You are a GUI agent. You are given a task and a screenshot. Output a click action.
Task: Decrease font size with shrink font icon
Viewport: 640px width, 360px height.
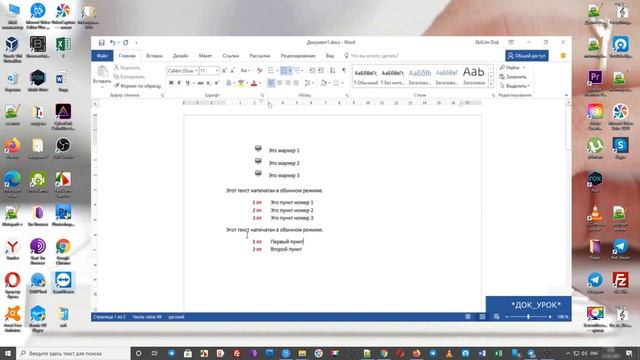[x=232, y=71]
